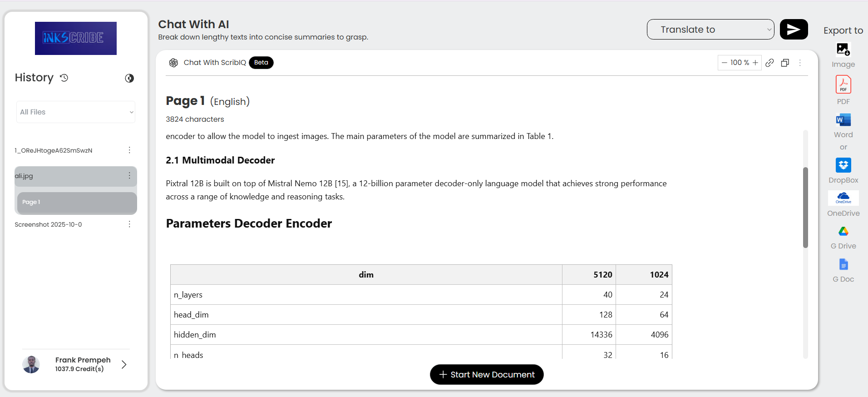Export document as PDF
Image resolution: width=868 pixels, height=397 pixels.
click(843, 85)
